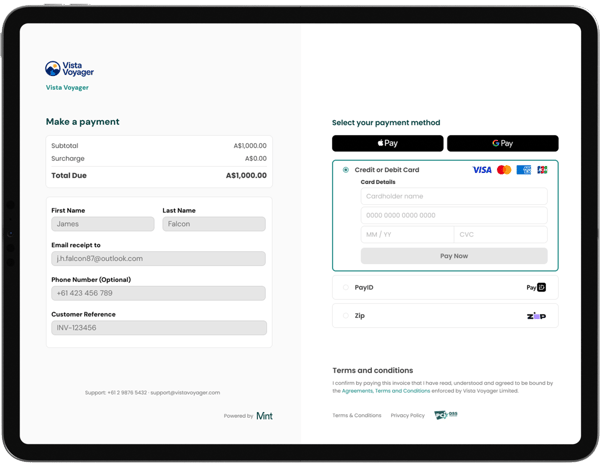Click the Pay Now button

(x=454, y=256)
